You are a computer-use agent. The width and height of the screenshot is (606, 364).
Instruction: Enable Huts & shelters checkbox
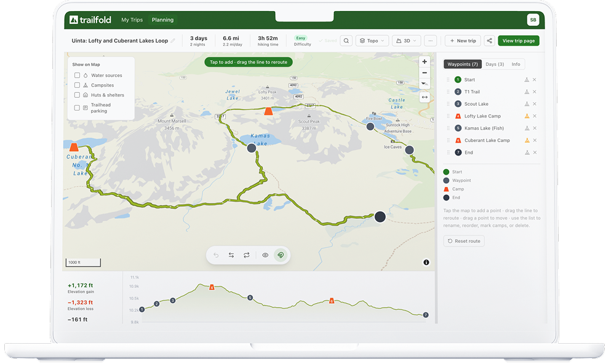point(77,95)
